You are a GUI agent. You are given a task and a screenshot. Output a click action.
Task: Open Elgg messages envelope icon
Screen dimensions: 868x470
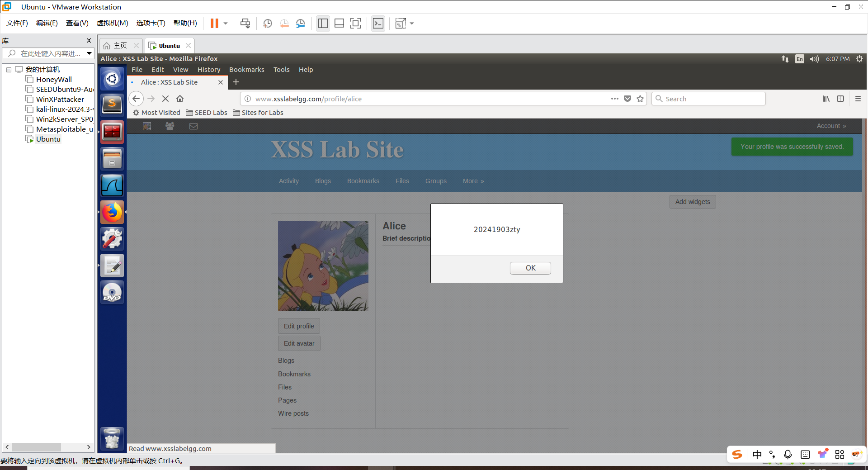coord(193,126)
